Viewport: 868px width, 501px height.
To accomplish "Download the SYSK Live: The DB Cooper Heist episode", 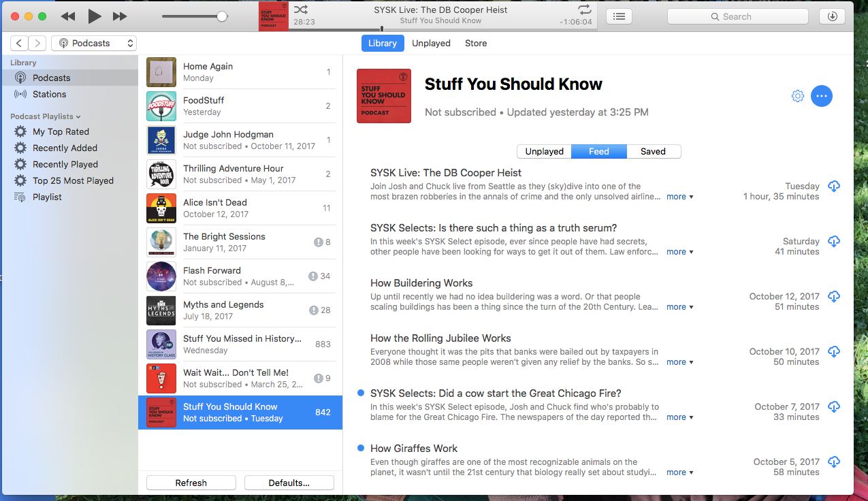I will pyautogui.click(x=834, y=186).
